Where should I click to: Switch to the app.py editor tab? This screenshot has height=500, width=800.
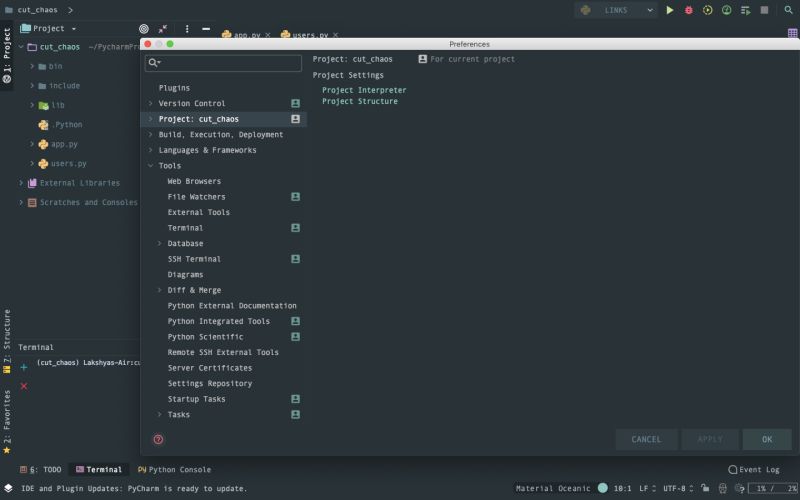[246, 35]
